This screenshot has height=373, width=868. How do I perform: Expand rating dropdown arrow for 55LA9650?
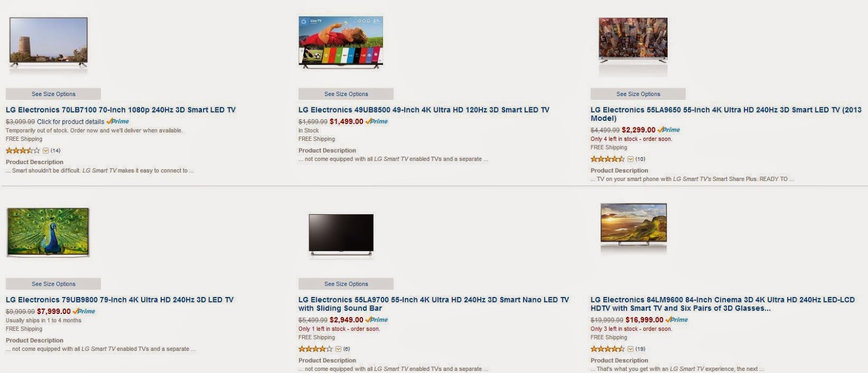point(630,159)
